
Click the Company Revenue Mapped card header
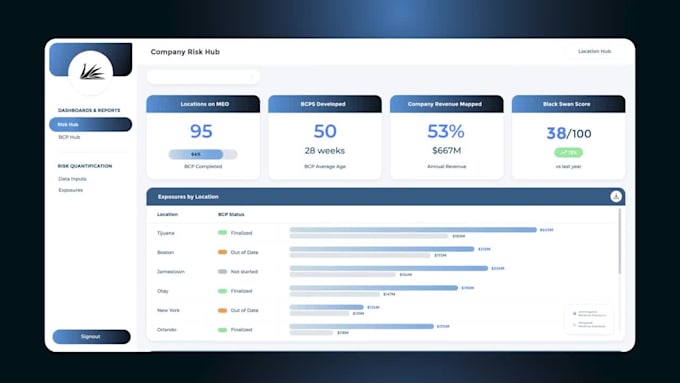click(447, 104)
